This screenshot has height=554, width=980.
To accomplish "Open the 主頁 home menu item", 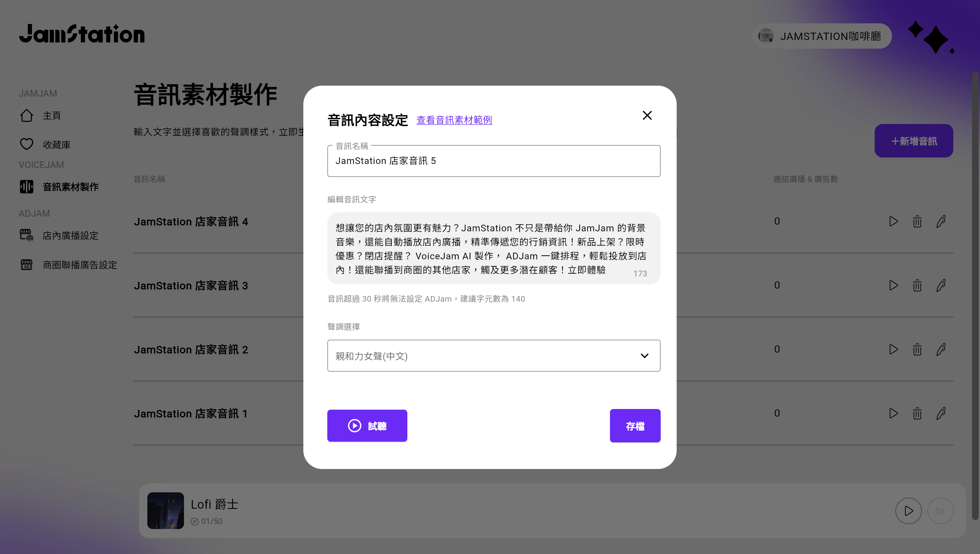I will click(x=52, y=116).
